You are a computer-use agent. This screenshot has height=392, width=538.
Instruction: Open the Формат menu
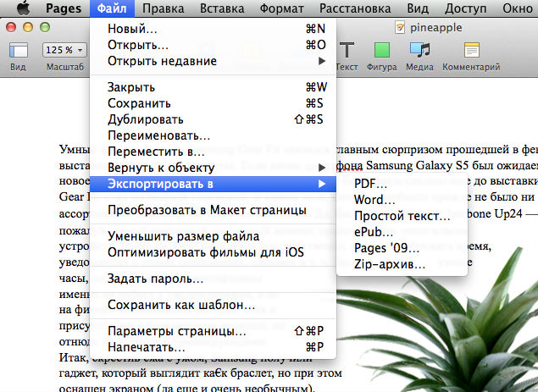(x=281, y=8)
